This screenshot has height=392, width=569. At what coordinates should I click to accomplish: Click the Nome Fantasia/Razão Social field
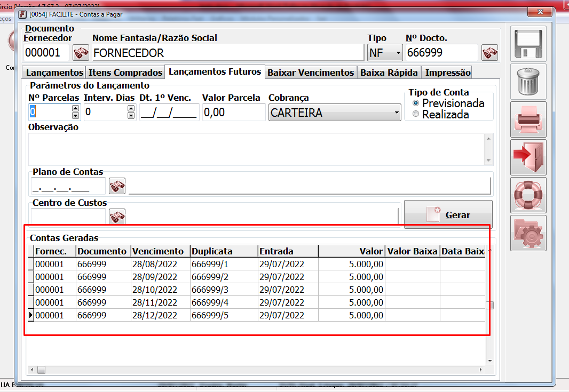pos(228,53)
